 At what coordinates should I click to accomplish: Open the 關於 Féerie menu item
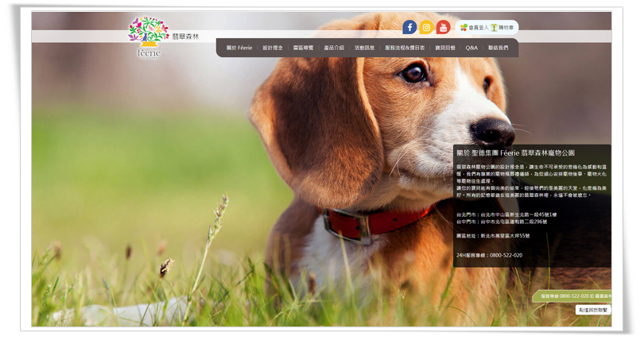pyautogui.click(x=239, y=48)
